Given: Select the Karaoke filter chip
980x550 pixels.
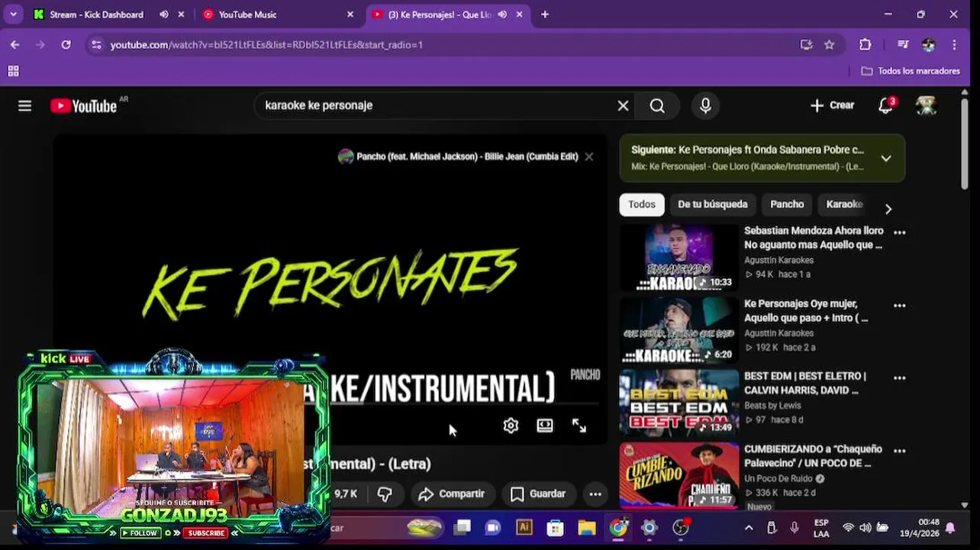Looking at the screenshot, I should tap(845, 205).
